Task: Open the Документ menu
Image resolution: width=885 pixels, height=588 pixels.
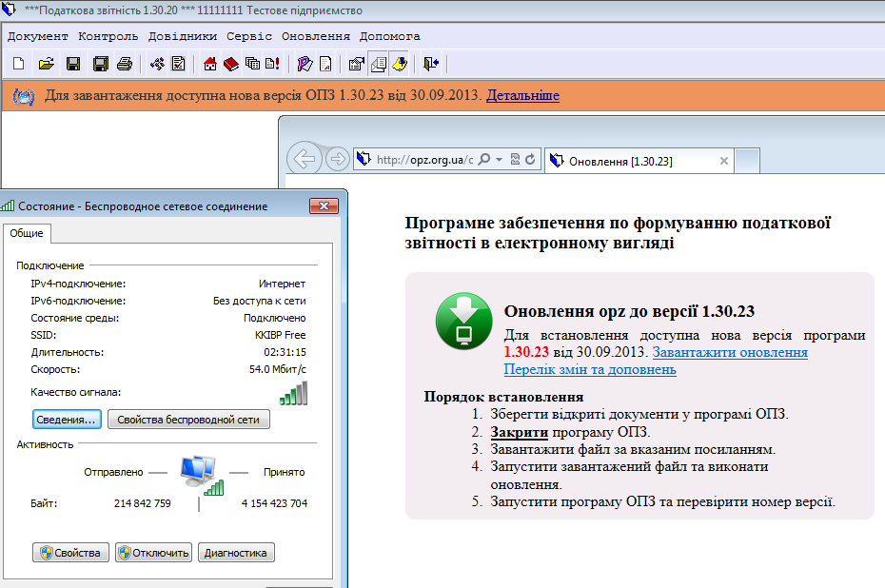Action: (38, 36)
